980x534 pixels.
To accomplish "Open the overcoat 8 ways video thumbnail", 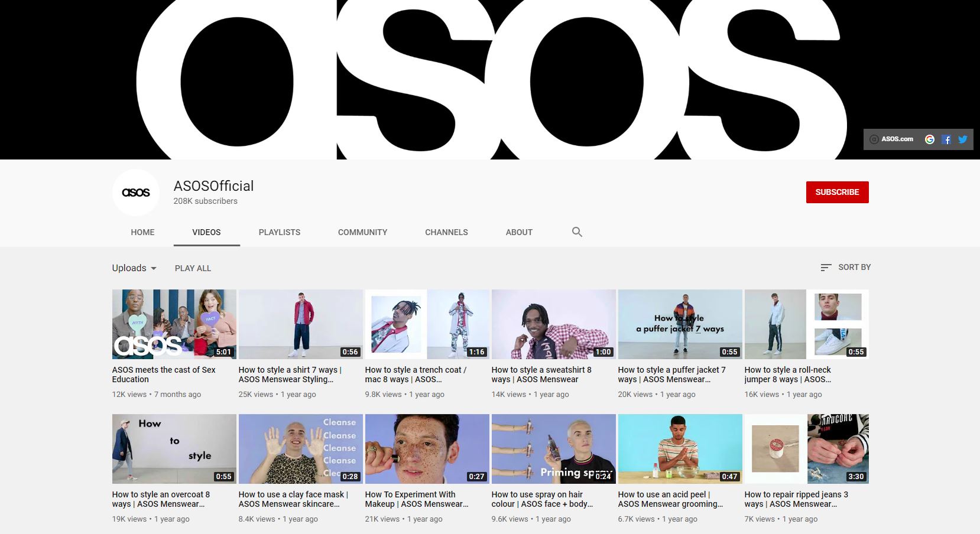I will click(174, 449).
